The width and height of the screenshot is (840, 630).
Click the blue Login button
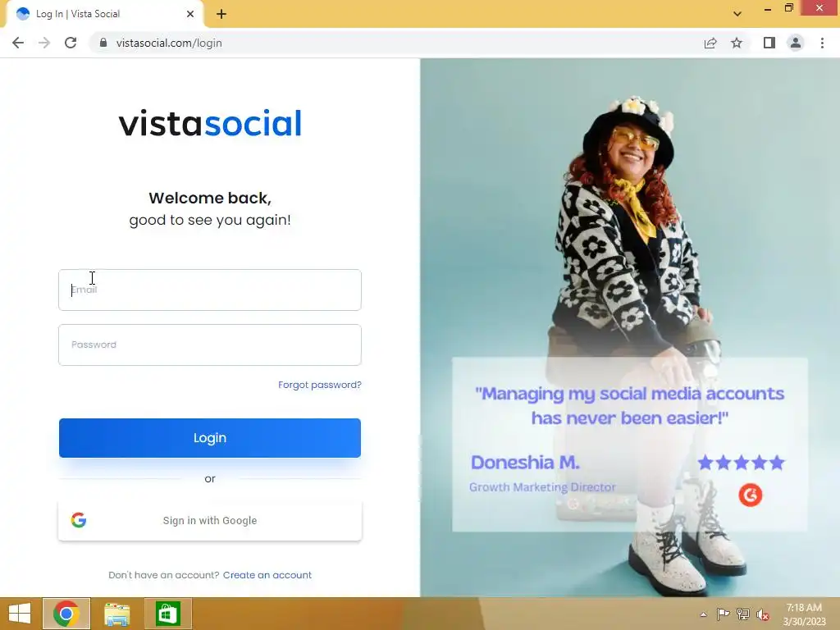[x=210, y=438]
